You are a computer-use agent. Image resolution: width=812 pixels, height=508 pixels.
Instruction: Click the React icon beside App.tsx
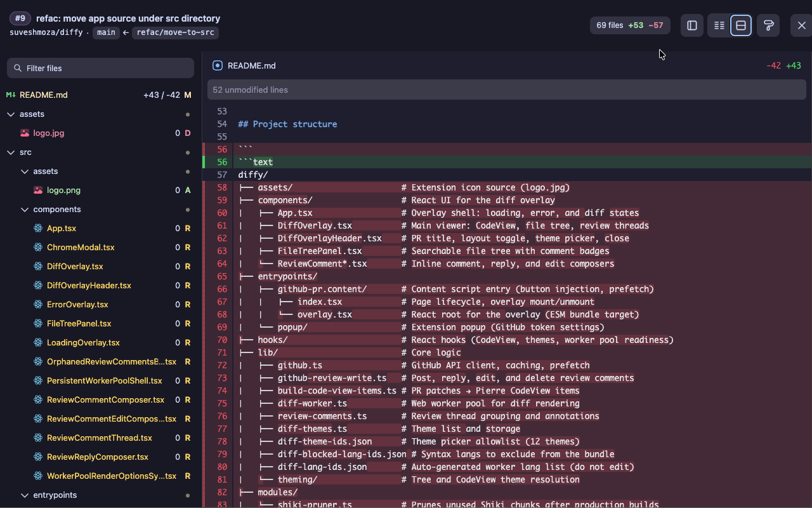pyautogui.click(x=38, y=229)
